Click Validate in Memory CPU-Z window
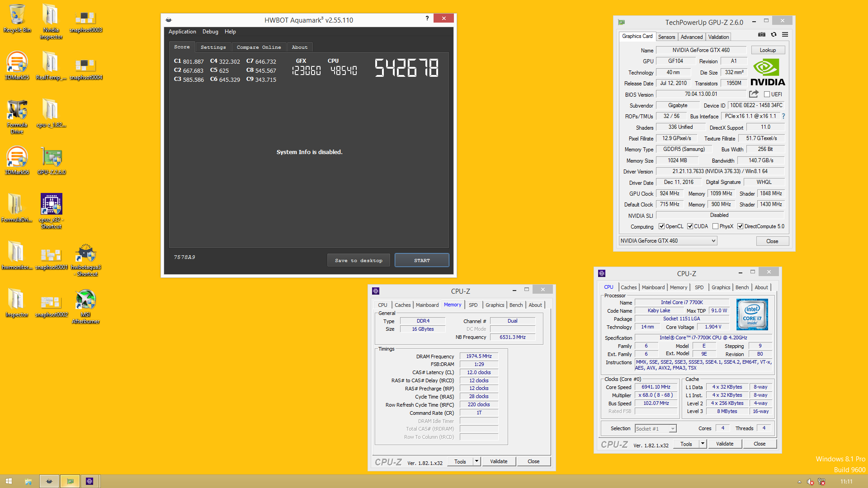The width and height of the screenshot is (868, 488). tap(499, 461)
